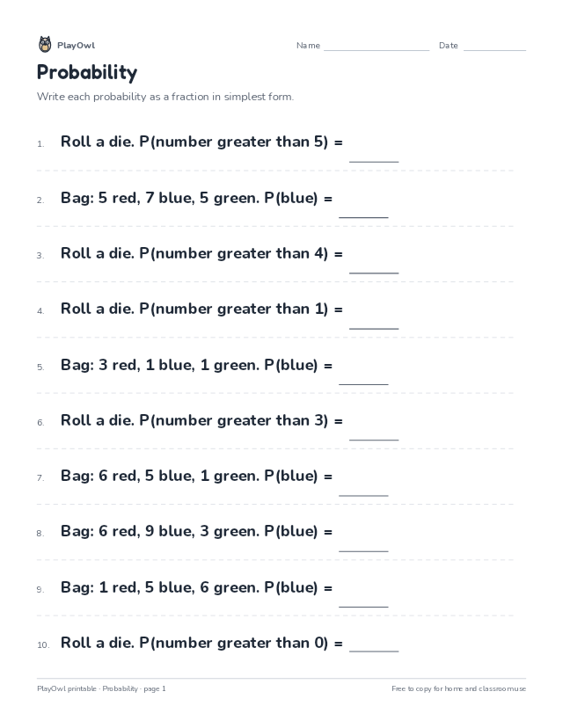
Task: Click the question number 10 label
Action: [43, 644]
